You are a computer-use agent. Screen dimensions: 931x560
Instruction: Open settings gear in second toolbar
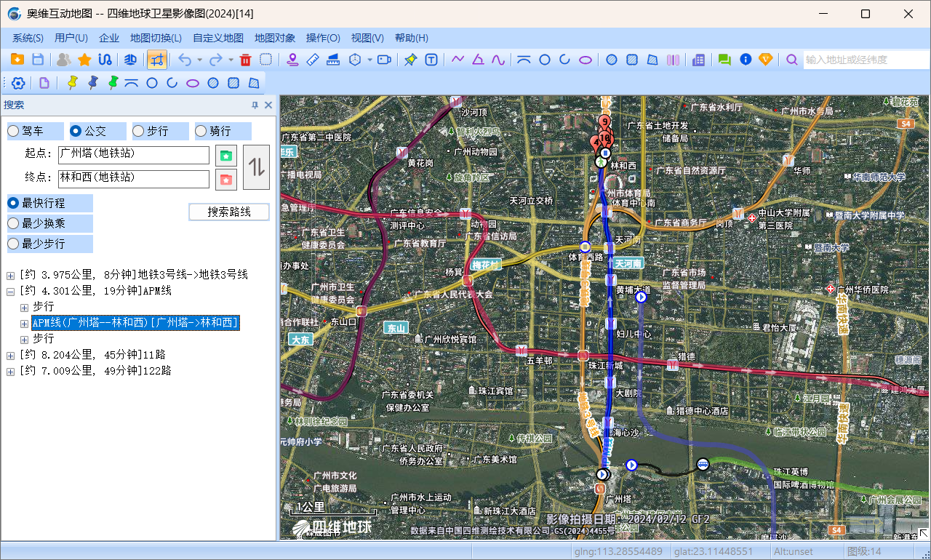pos(18,83)
